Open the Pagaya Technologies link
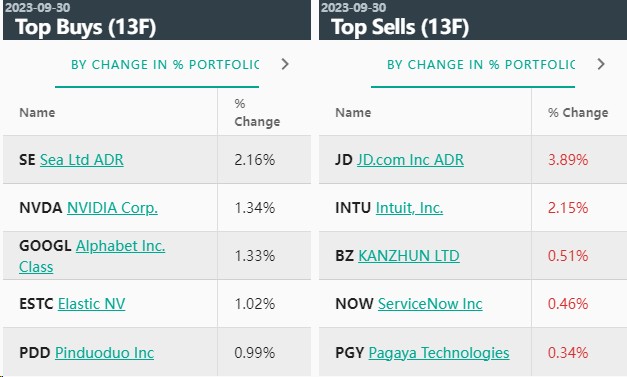Viewport: 627px width, 377px height. 439,353
